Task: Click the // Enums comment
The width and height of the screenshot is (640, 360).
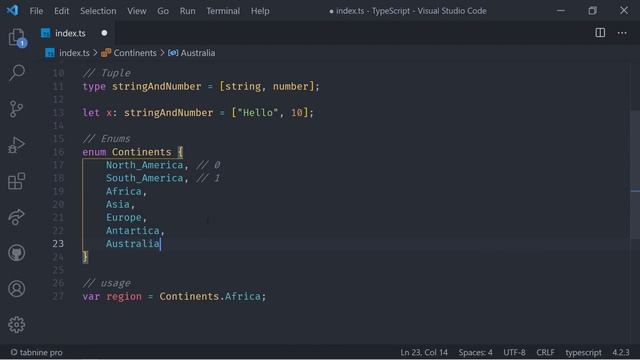Action: pyautogui.click(x=106, y=139)
